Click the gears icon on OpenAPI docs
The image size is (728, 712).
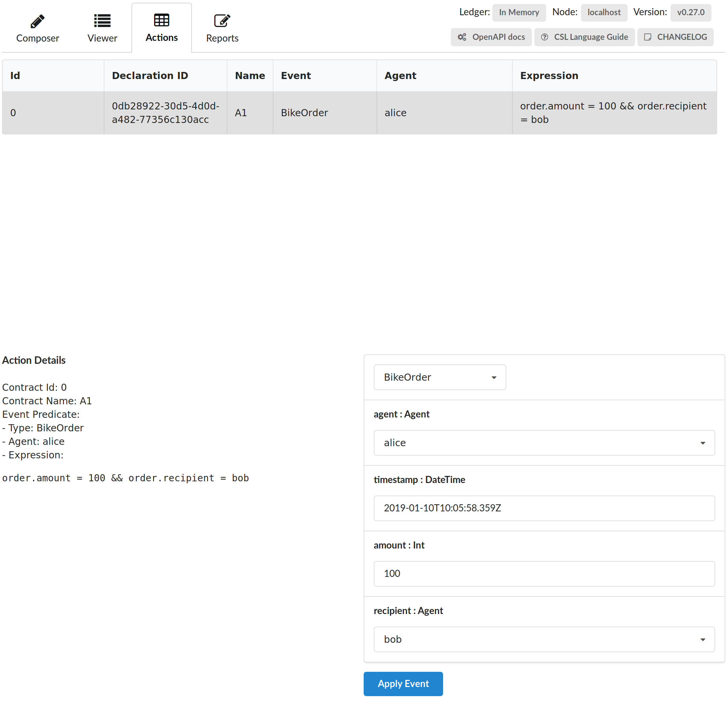(x=462, y=37)
